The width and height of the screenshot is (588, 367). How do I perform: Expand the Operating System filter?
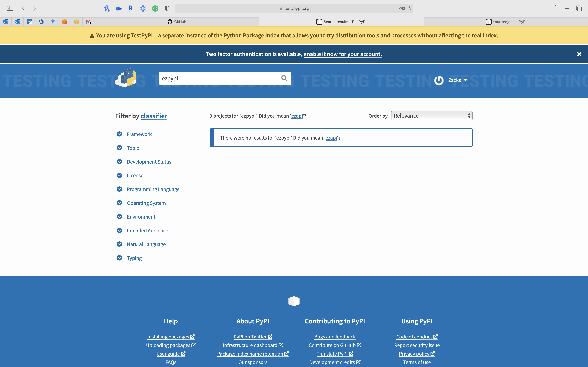point(146,203)
